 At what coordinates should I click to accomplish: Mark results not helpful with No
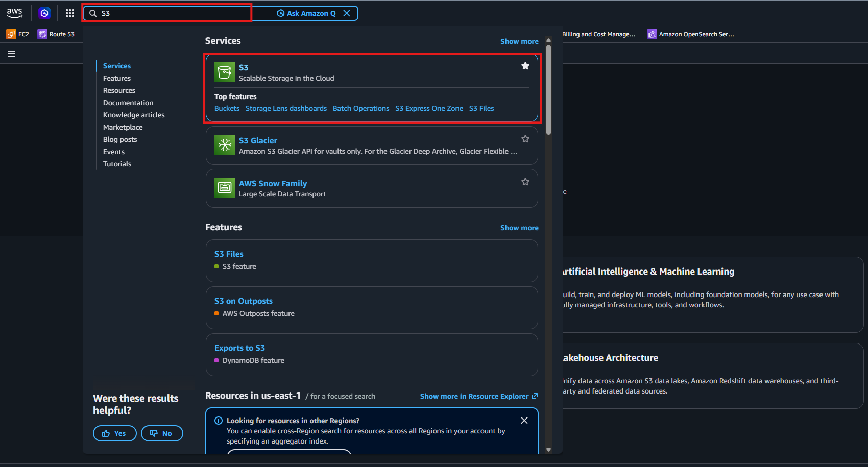tap(162, 433)
